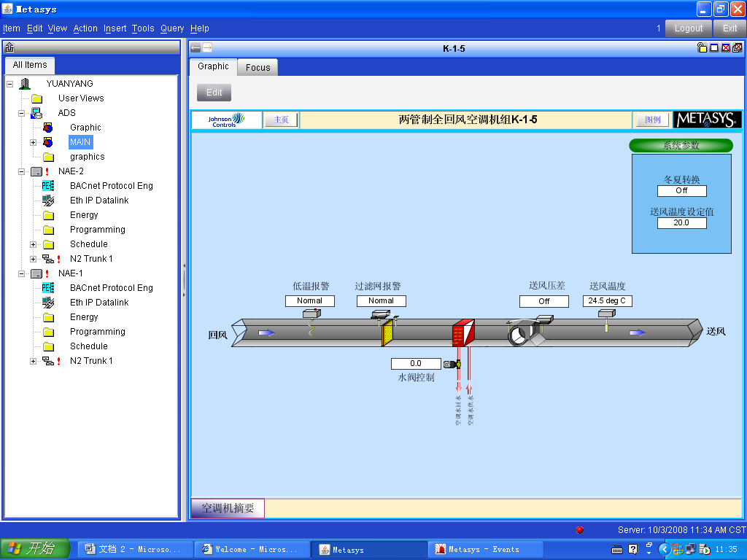Collapse the NAE-2 tree node

click(x=21, y=171)
